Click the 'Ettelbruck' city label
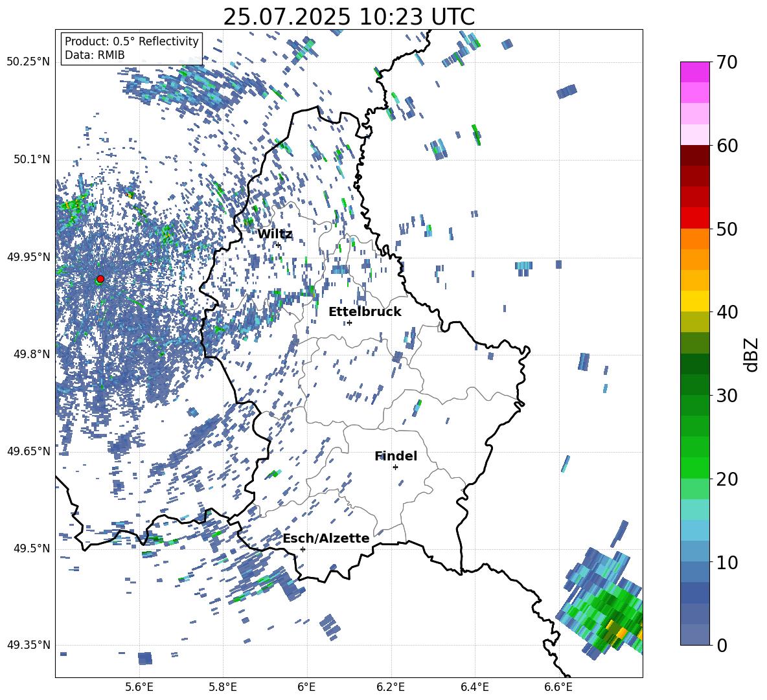Screen dimensions: 767x700 365,312
